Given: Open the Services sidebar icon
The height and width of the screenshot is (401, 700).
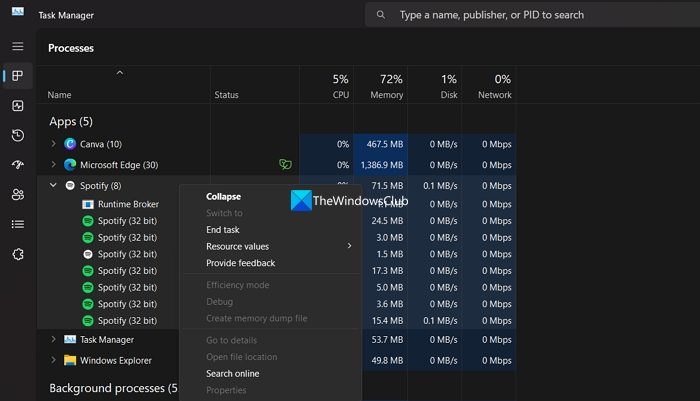Looking at the screenshot, I should click(x=18, y=254).
